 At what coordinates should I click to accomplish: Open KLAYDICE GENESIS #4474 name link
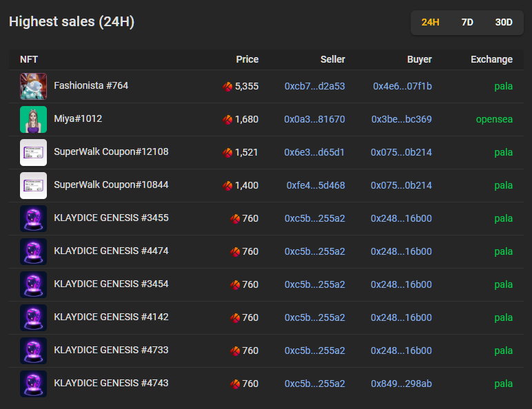point(111,251)
